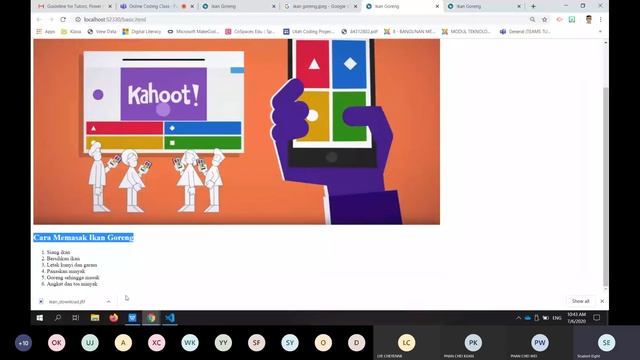This screenshot has width=640, height=360.
Task: Expand the system tray hidden icons chevron
Action: coord(518,318)
